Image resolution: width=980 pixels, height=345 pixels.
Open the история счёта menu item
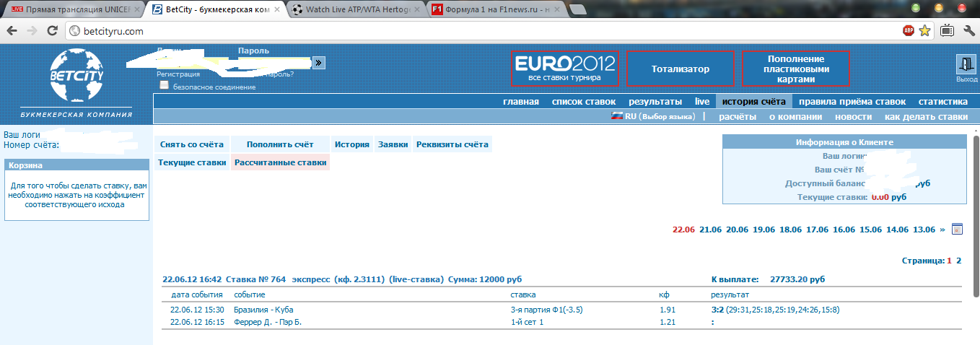click(753, 102)
